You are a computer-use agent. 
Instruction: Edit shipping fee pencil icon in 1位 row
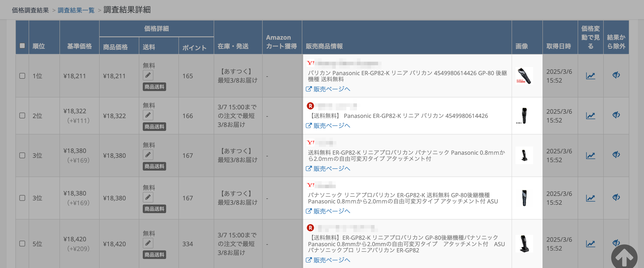coord(148,75)
